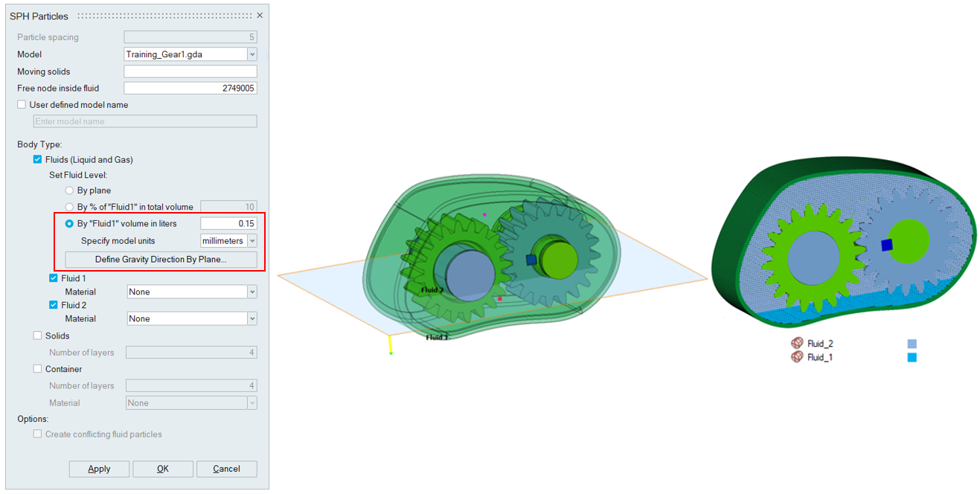Viewport: 980px width, 494px height.
Task: Open the Model dropdown Training_Gear1.gda
Action: point(252,54)
